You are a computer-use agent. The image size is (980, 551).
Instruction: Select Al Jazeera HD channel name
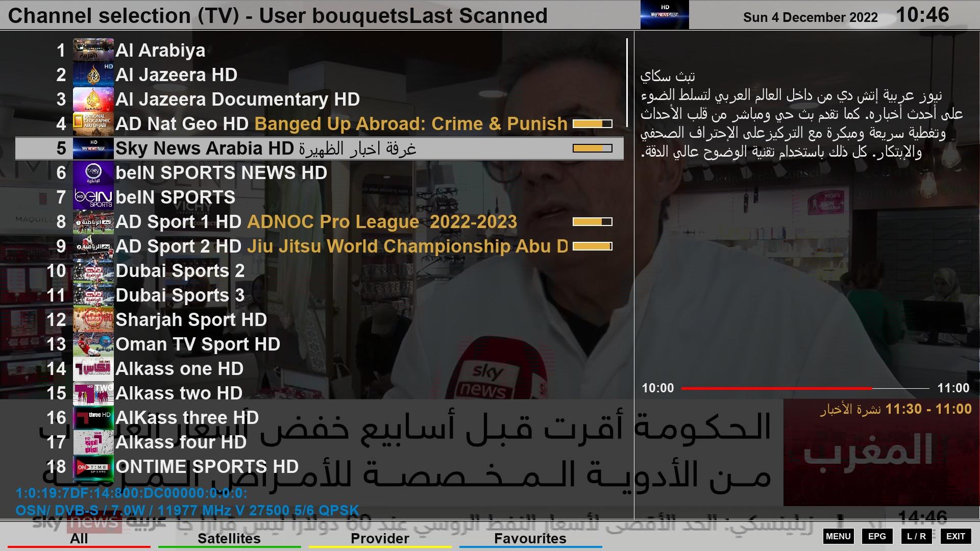[177, 75]
